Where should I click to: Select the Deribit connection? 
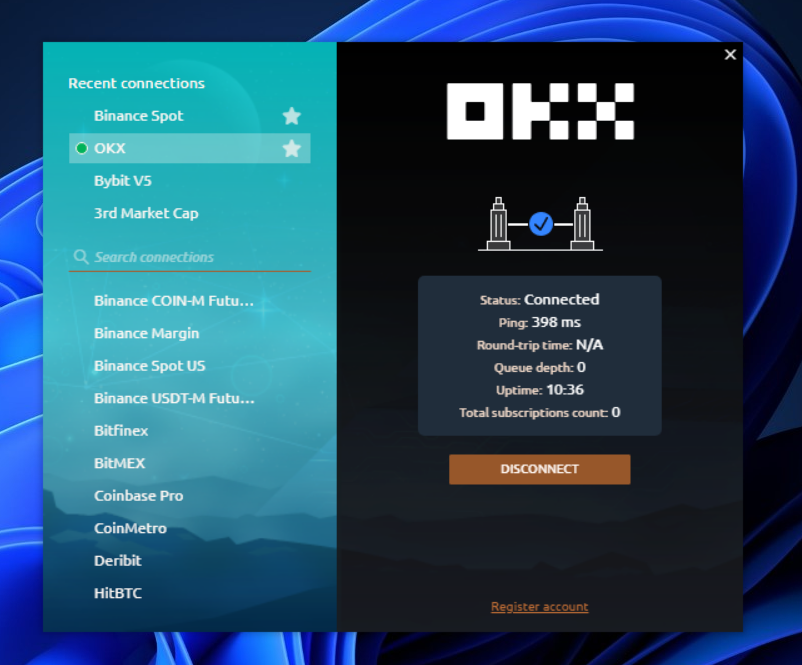tap(118, 561)
